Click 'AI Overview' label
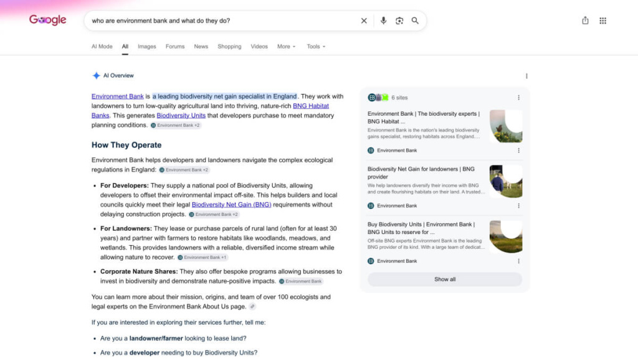The height and width of the screenshot is (364, 638). [118, 75]
